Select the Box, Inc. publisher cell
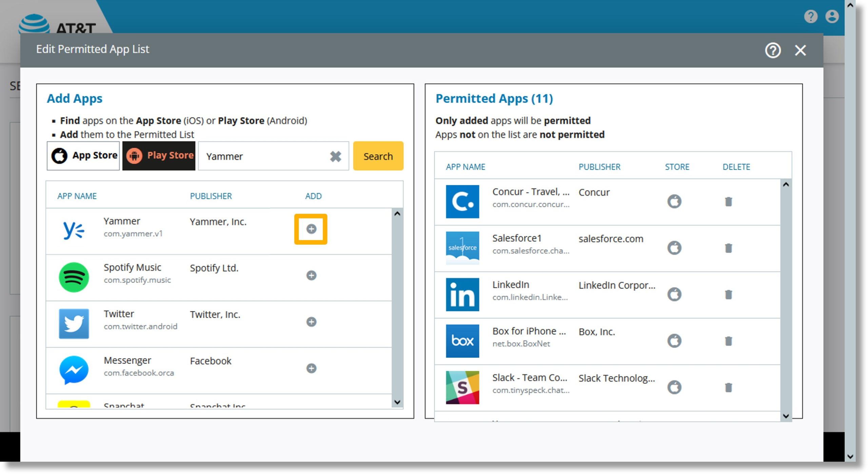 click(597, 332)
